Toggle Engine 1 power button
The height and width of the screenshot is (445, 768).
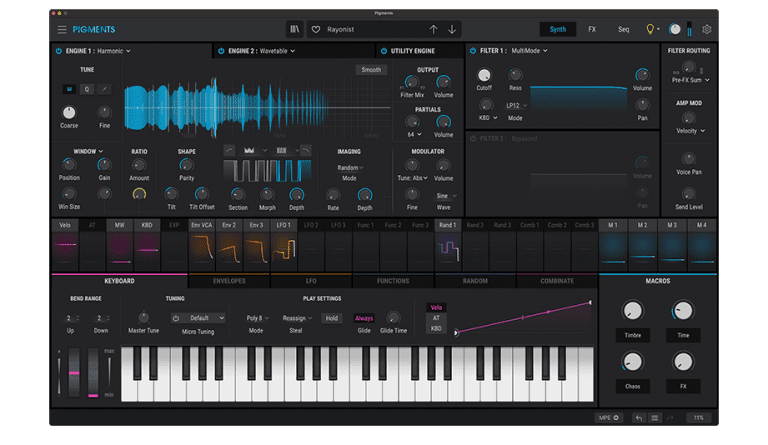(58, 50)
